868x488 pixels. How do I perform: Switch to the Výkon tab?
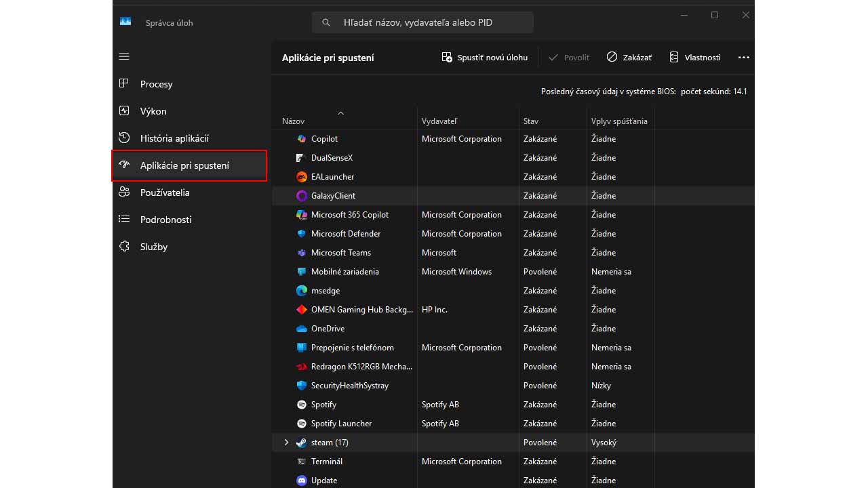tap(190, 111)
